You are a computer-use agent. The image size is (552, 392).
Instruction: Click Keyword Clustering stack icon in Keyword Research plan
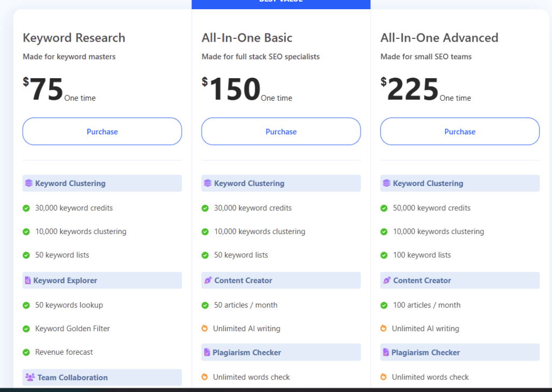29,183
